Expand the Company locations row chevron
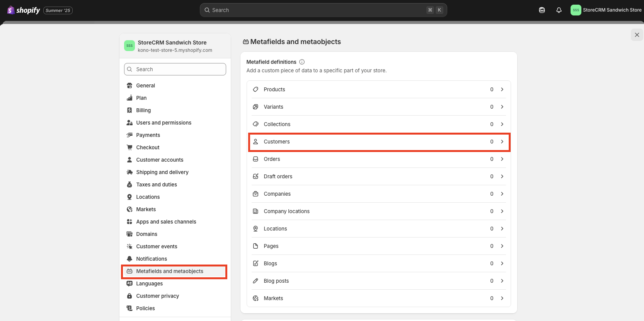The height and width of the screenshot is (321, 644). point(502,211)
